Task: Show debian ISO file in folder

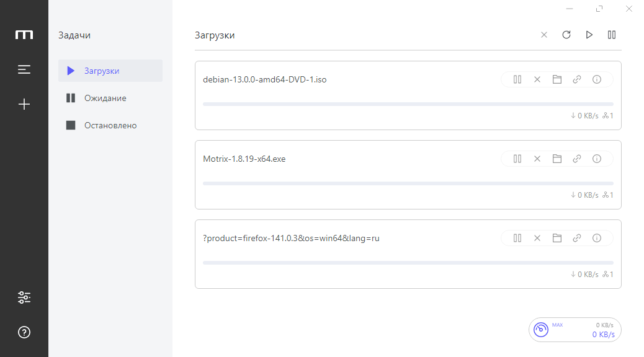Action: pos(557,79)
